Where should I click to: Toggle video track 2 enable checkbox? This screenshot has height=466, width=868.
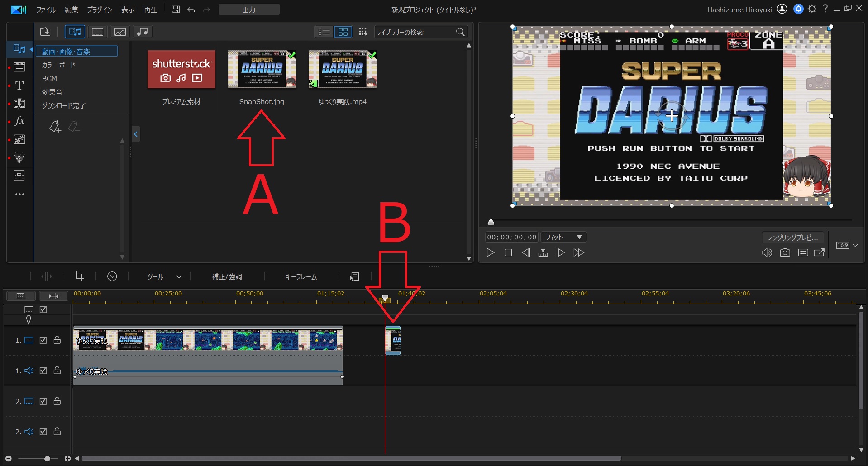[43, 401]
